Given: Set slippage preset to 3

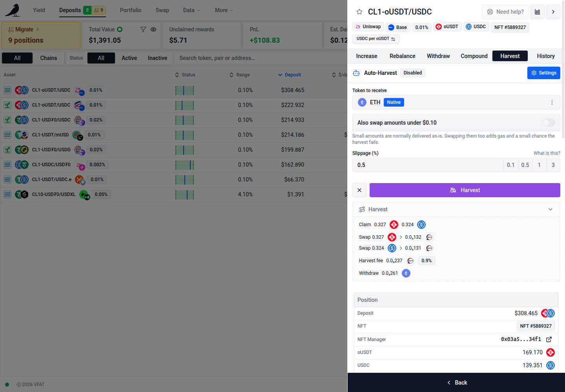Looking at the screenshot, I should point(553,165).
